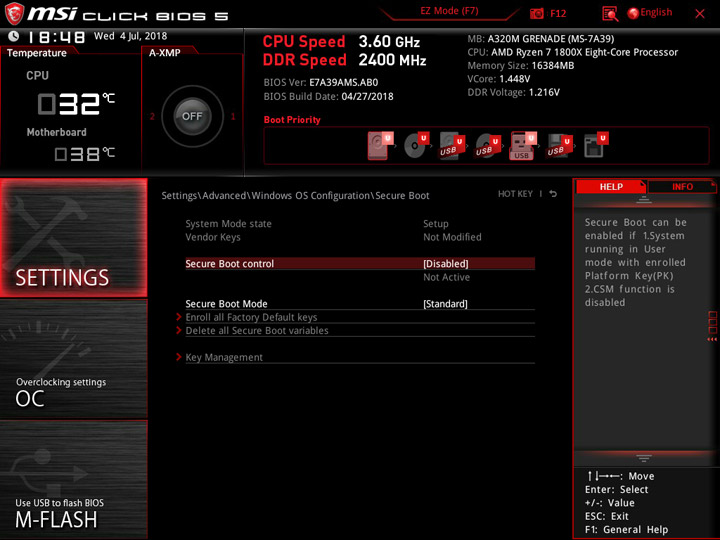The width and height of the screenshot is (720, 540).
Task: Select the USB key boot device icon
Action: click(x=523, y=146)
